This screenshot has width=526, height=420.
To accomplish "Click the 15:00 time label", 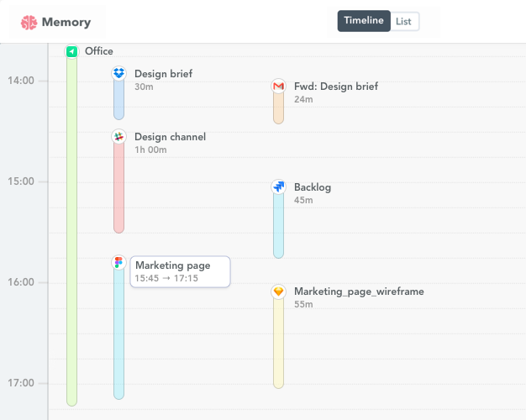I will coord(22,181).
